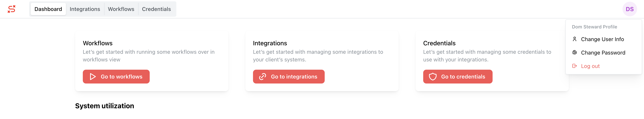Select the Workflows tab in the navigation bar

[x=121, y=9]
